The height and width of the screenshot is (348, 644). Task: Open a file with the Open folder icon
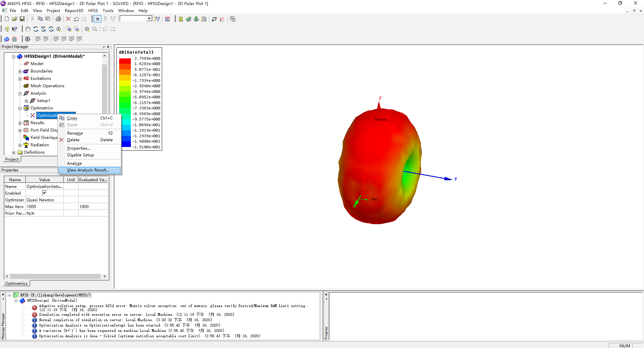coord(14,19)
